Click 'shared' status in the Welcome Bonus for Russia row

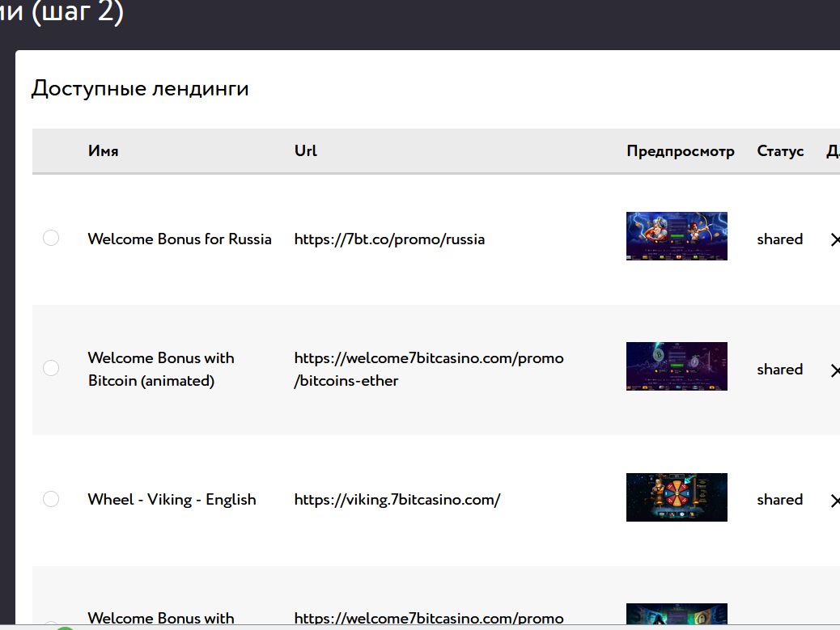click(x=779, y=239)
